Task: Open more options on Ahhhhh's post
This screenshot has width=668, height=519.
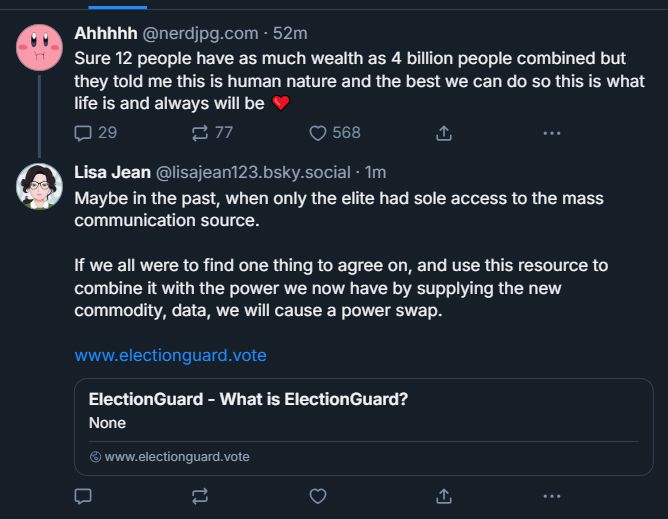Action: tap(551, 132)
